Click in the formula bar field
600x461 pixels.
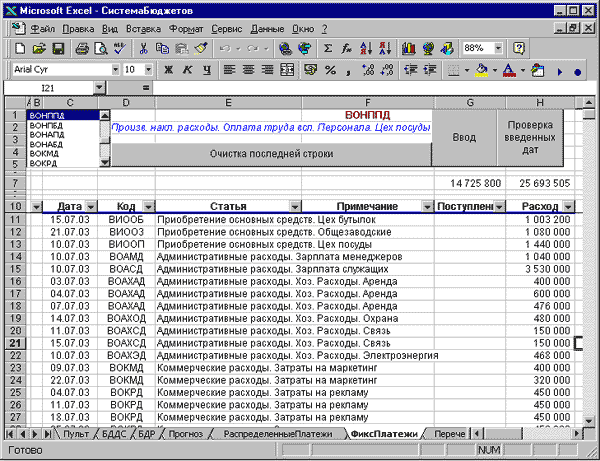[373, 88]
